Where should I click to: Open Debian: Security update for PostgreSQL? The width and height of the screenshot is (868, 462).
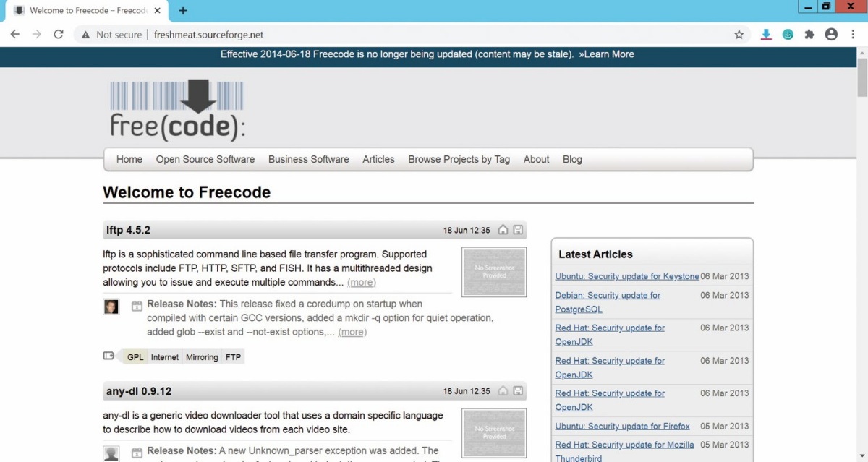pos(608,302)
